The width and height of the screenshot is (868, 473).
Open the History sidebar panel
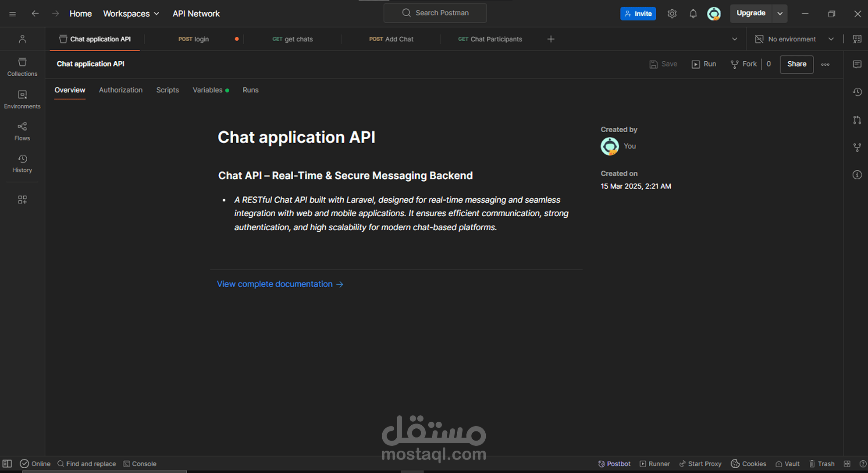point(22,163)
